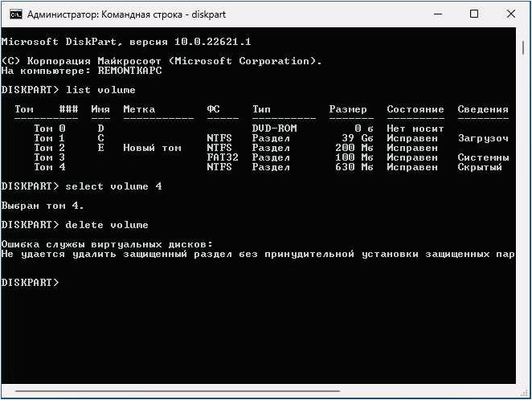
Task: Click the vertical scrollbar thumb
Action: click(x=523, y=47)
